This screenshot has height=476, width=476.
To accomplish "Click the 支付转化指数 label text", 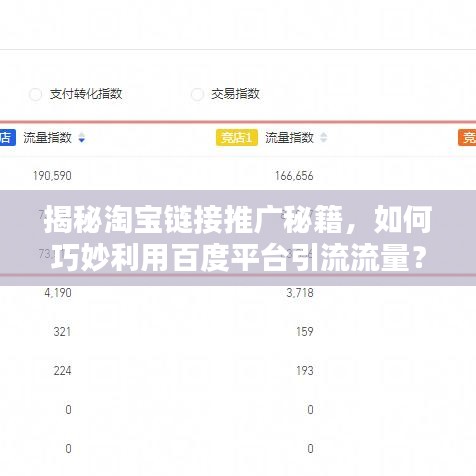I will pos(86,94).
